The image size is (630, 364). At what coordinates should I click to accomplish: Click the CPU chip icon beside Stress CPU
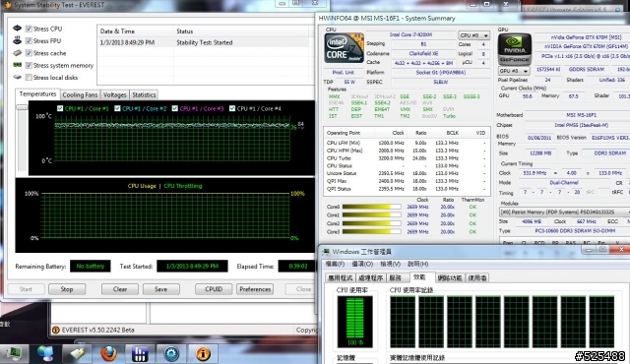(17, 29)
